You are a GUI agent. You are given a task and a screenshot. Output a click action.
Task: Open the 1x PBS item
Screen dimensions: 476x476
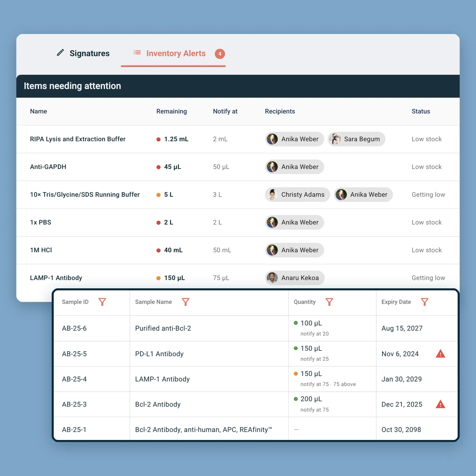40,222
